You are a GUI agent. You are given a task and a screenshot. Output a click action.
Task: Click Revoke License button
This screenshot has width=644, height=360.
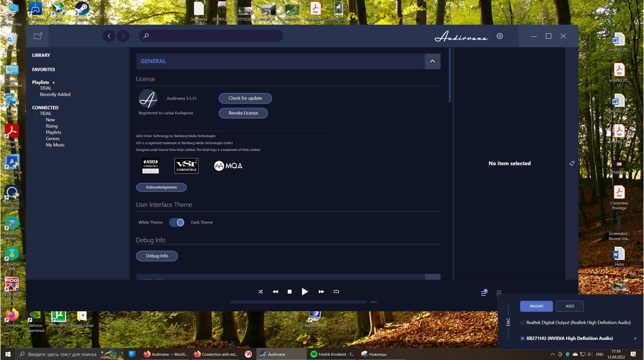(x=243, y=113)
